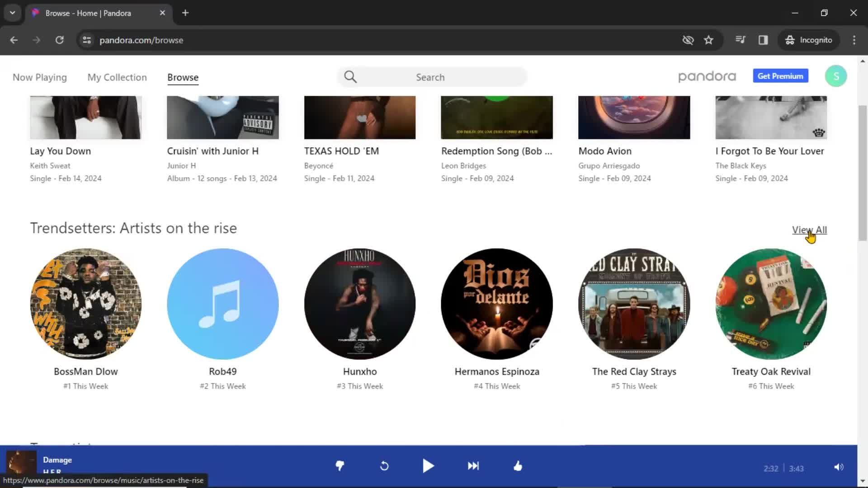
Task: Click the thumbs up icon to like
Action: coord(518,466)
